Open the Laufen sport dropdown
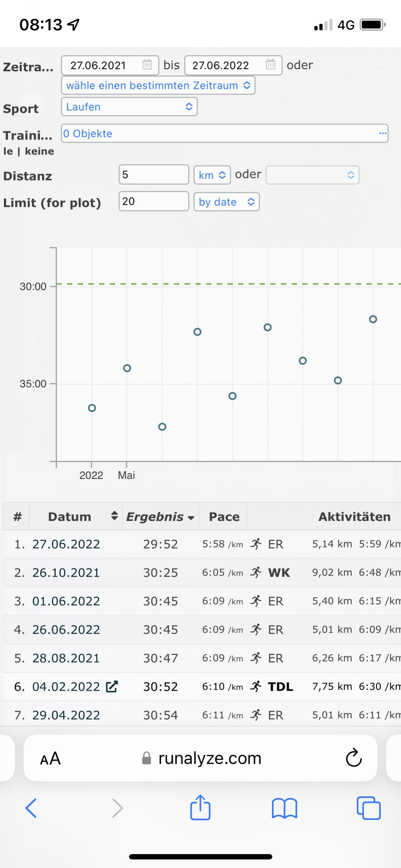Screen dimensions: 401x868 click(129, 107)
